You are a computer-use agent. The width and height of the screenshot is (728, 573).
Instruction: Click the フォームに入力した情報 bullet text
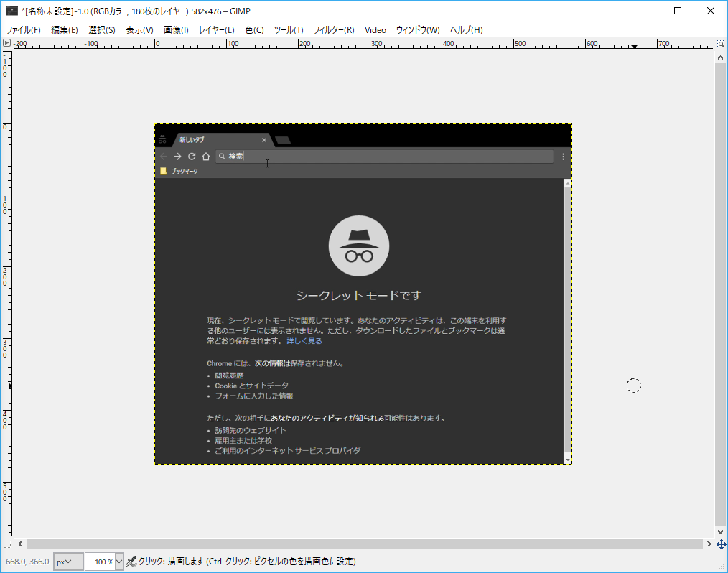coord(254,396)
